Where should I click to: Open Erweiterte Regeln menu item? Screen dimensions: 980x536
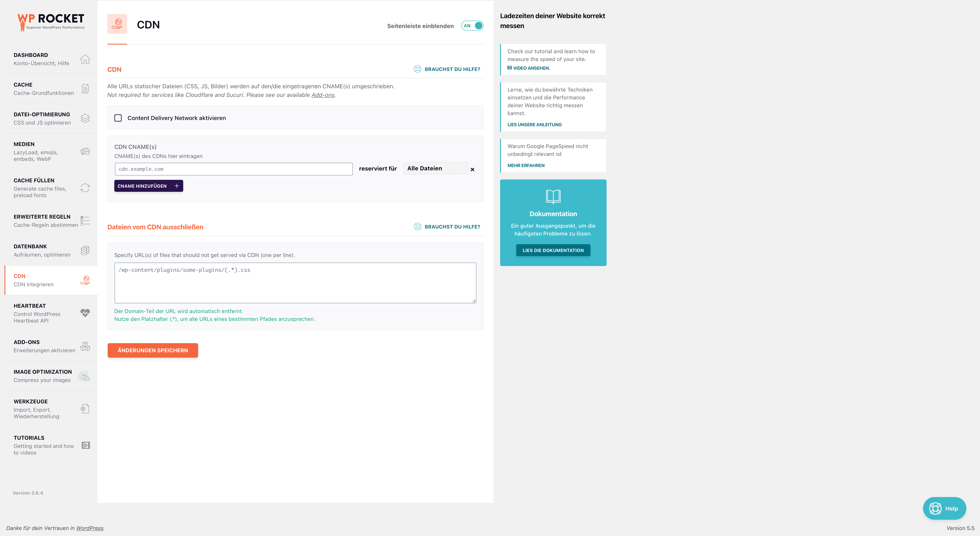(x=51, y=221)
